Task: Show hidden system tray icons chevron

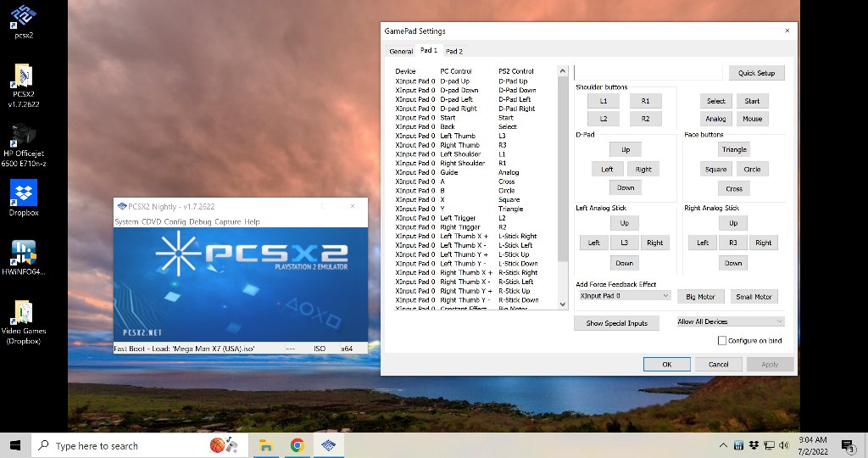Action: tap(723, 444)
